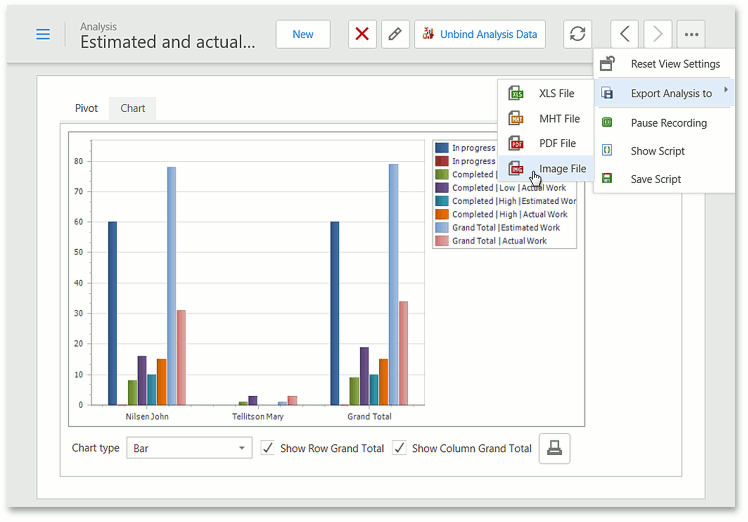Click the XLS file icon
Screen dimensions: 748x522
tap(516, 93)
